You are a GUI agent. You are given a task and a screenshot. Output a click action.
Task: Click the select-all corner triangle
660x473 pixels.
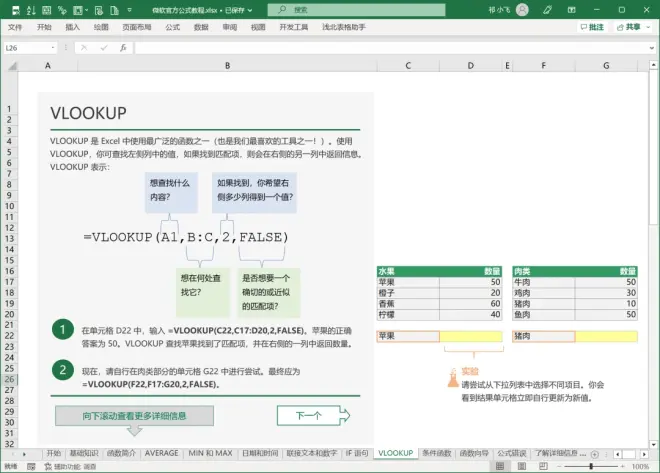pyautogui.click(x=12, y=66)
